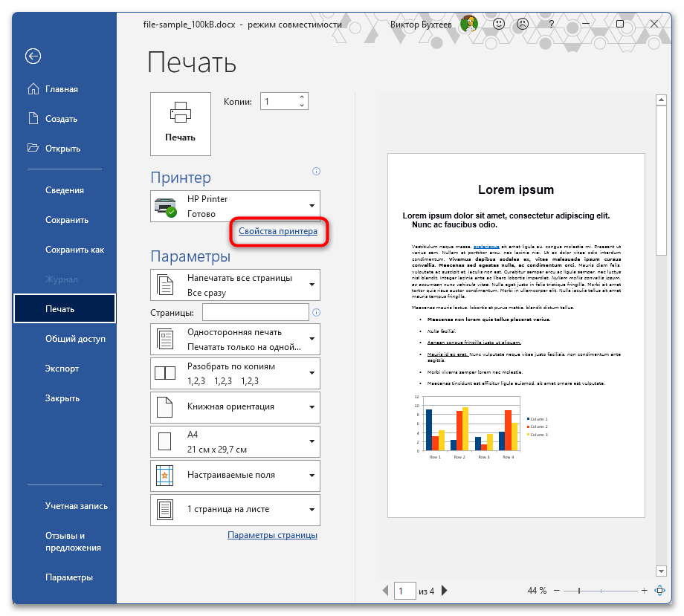Open the Односторонняя печать dropdown
The height and width of the screenshot is (616, 684).
coord(235,339)
